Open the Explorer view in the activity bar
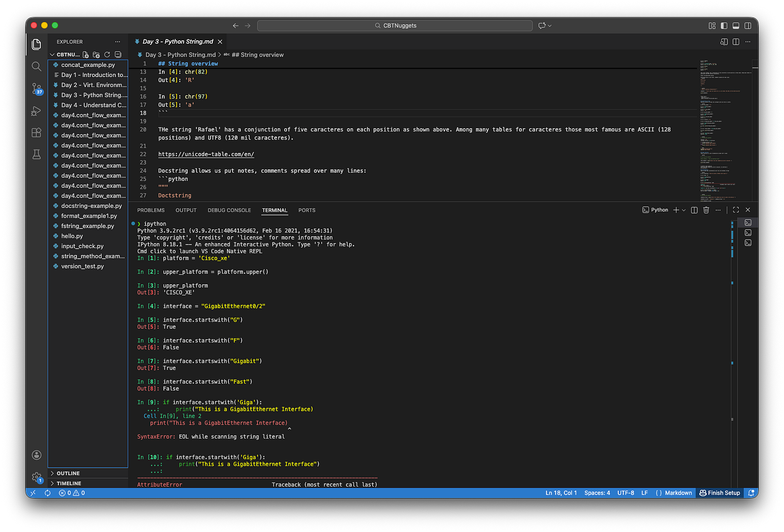The image size is (784, 532). [x=36, y=44]
